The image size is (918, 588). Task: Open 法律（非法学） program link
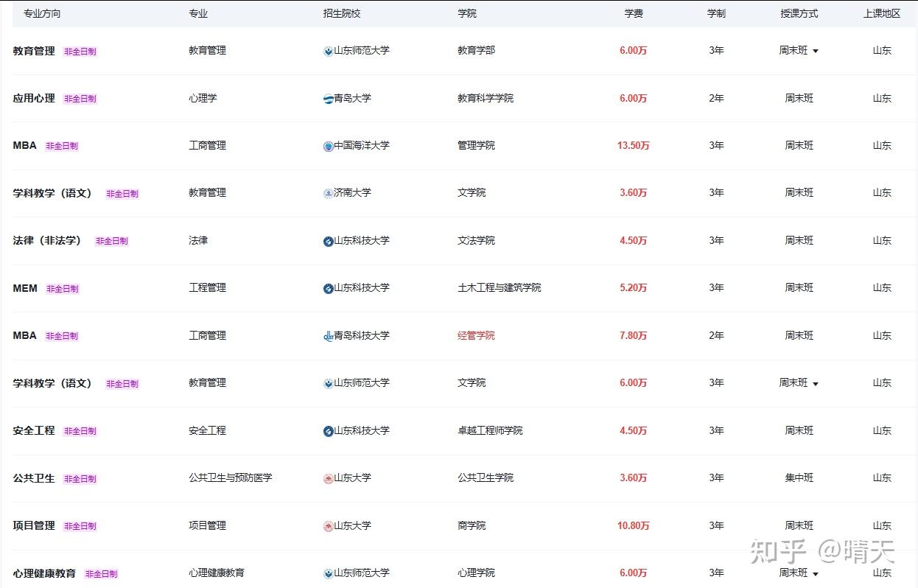48,240
